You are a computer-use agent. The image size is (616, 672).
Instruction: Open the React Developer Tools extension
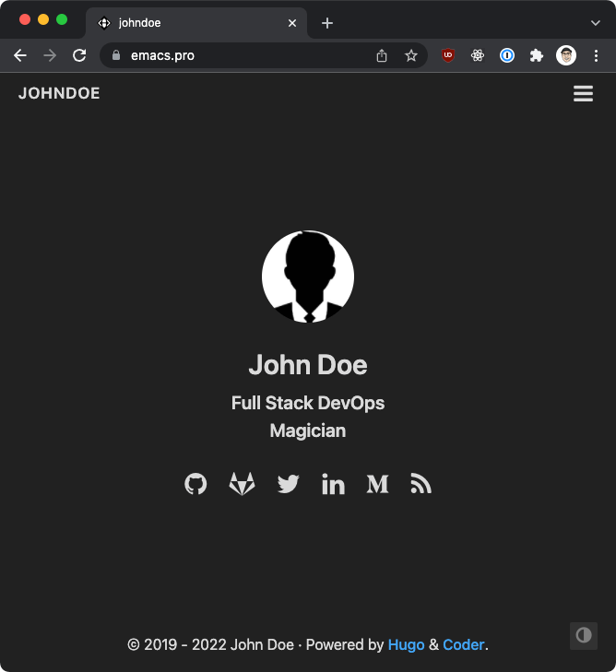(x=477, y=55)
